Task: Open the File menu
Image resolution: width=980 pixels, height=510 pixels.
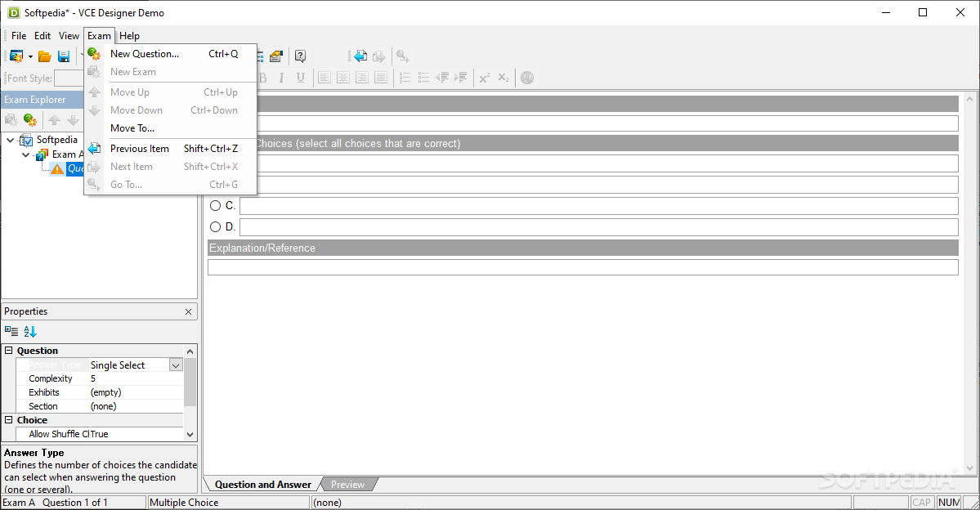Action: (19, 36)
